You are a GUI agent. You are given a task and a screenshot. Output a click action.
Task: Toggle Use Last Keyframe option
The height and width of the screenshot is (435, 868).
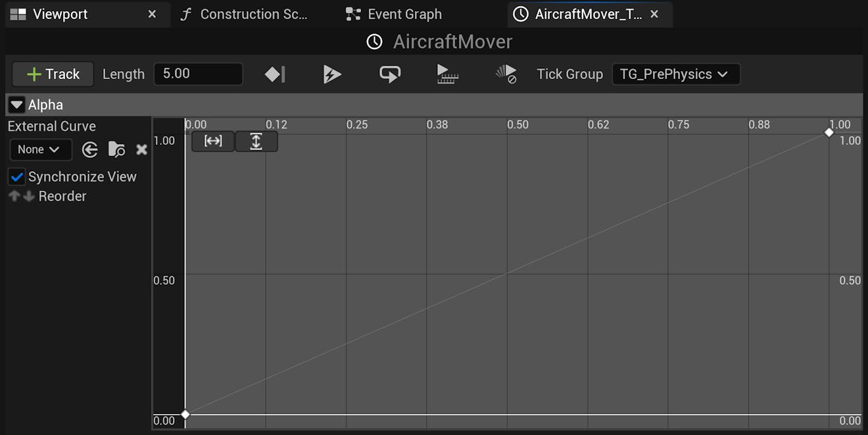275,74
